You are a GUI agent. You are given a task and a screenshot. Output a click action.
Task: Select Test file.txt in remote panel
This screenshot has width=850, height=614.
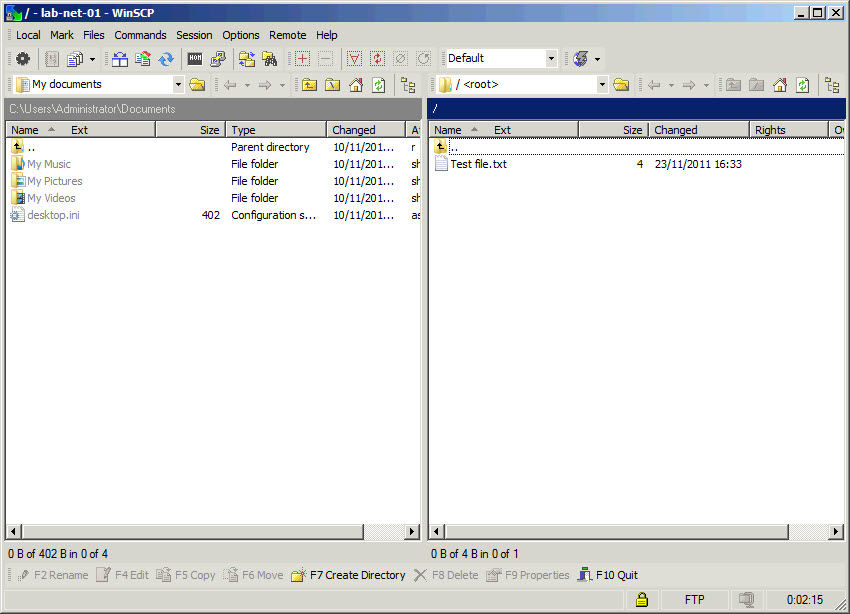[479, 164]
